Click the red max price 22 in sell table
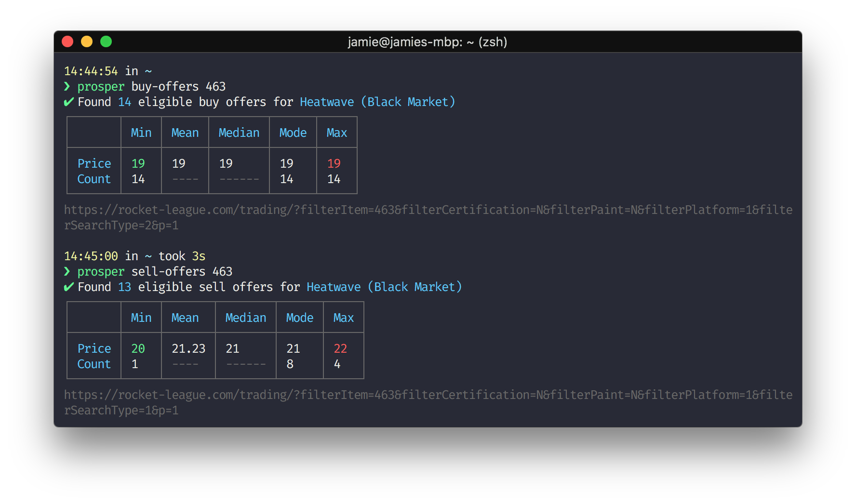Screen dimensions: 856x504 [341, 348]
